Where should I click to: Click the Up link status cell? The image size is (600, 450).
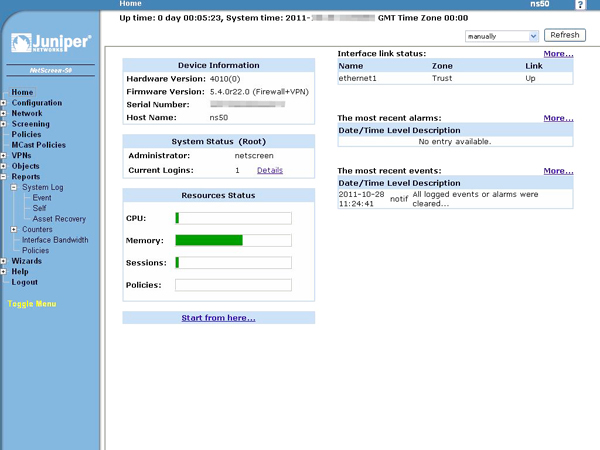pos(530,78)
